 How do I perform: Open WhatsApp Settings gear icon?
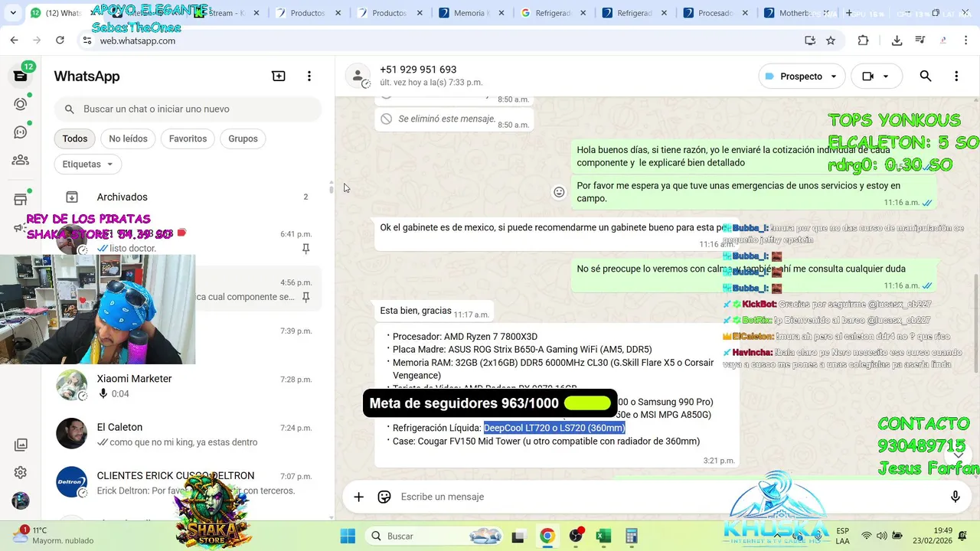[x=21, y=473]
